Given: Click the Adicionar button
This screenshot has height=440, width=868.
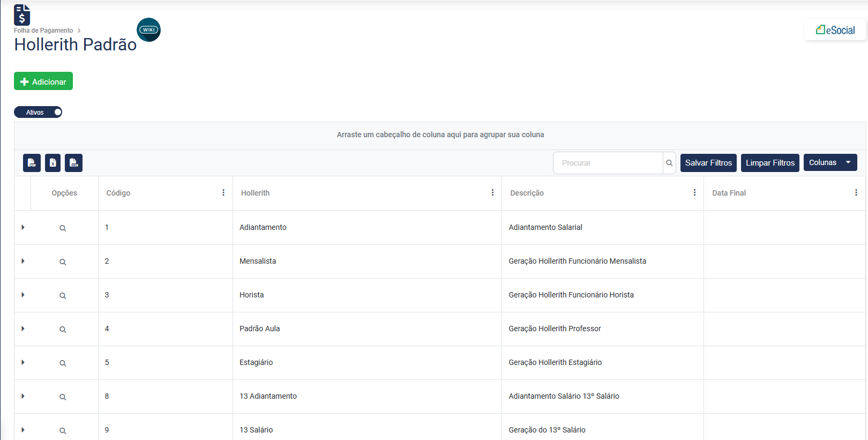Looking at the screenshot, I should pyautogui.click(x=43, y=81).
